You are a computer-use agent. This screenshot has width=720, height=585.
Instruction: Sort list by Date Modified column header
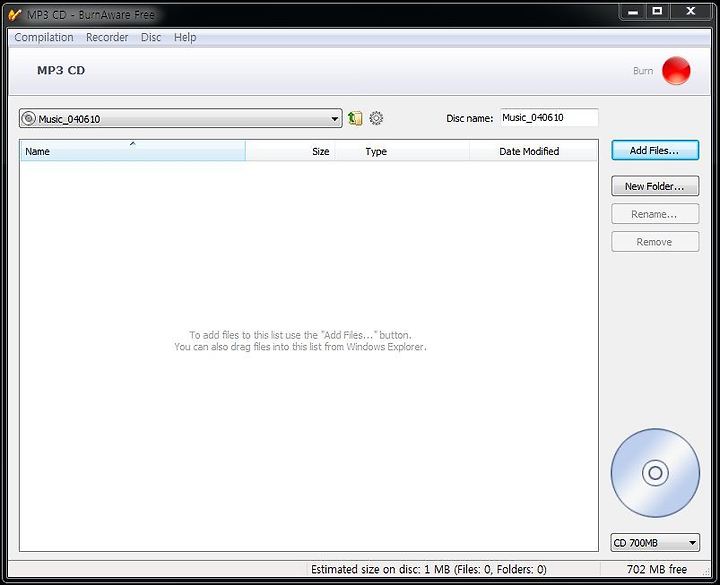tap(534, 151)
